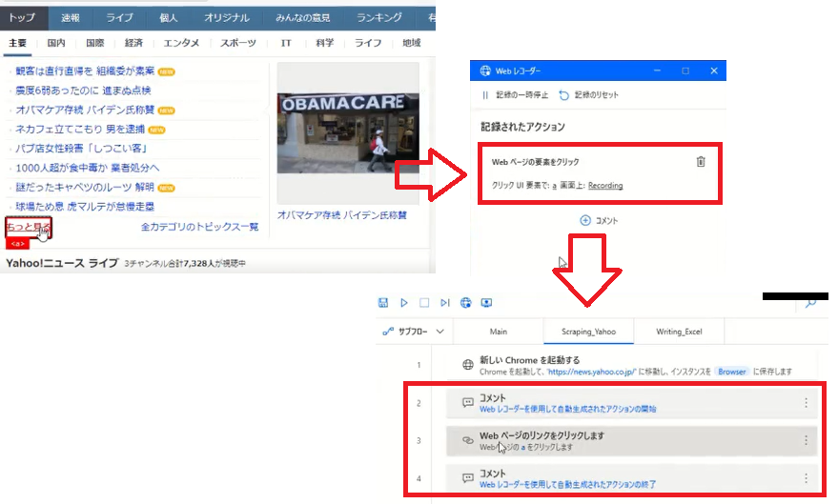This screenshot has height=504, width=838.
Task: Switch to the Scraping_Yahoo subflow tab
Action: [x=588, y=332]
